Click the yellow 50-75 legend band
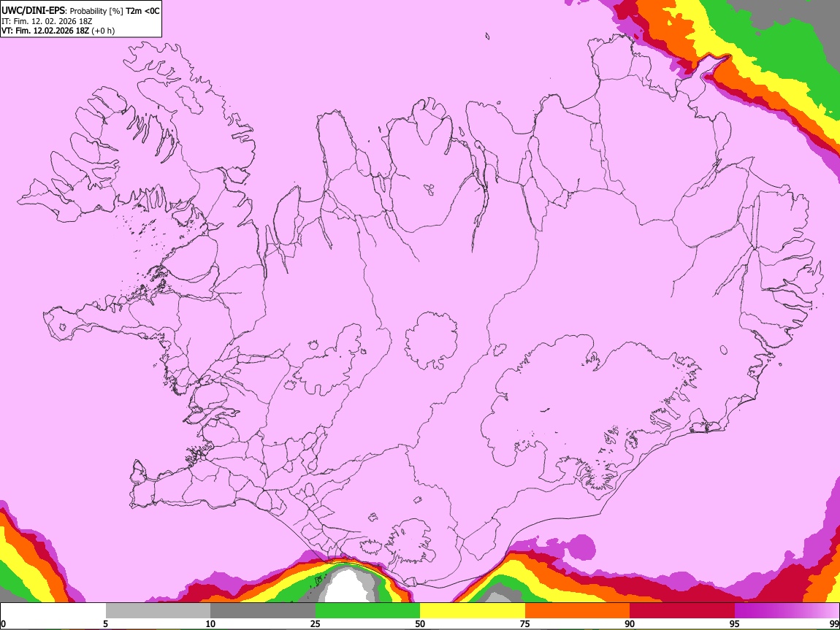Image resolution: width=840 pixels, height=630 pixels. click(473, 610)
